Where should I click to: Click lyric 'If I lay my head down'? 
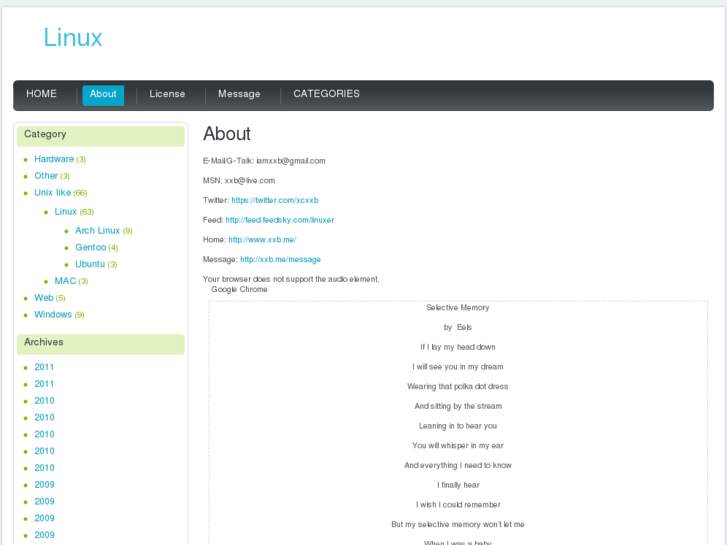pos(458,347)
